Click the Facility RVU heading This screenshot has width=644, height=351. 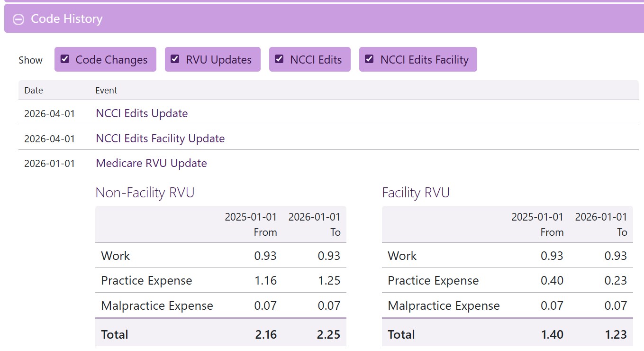click(x=416, y=193)
